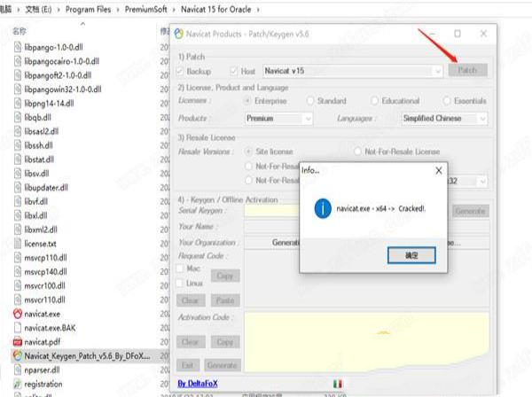The height and width of the screenshot is (397, 532).
Task: Select libsasl2.dll file in list
Action: point(36,131)
